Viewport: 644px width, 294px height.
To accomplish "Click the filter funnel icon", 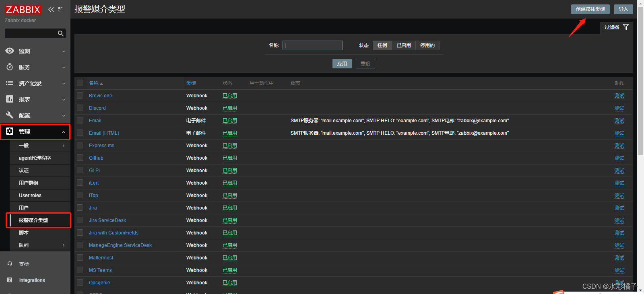I will coord(626,27).
